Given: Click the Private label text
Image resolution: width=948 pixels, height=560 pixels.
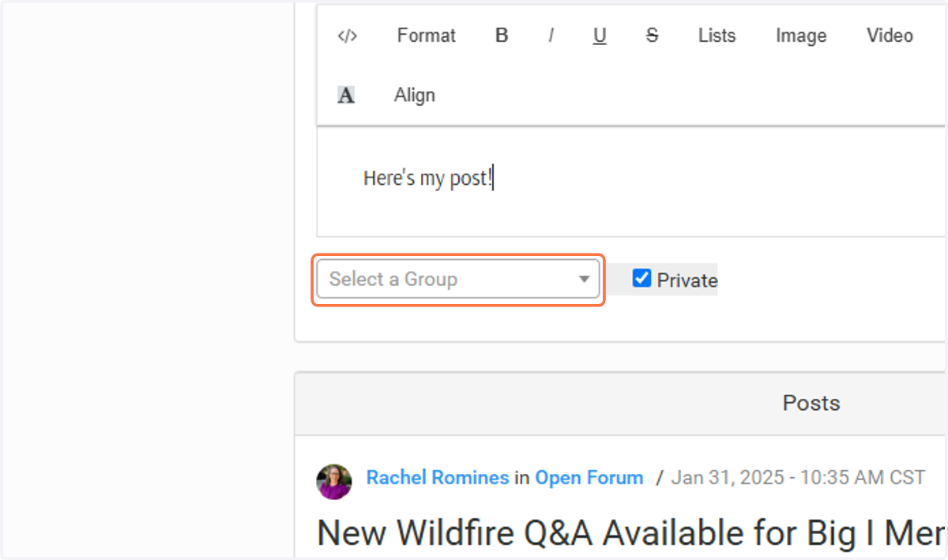Looking at the screenshot, I should (687, 280).
